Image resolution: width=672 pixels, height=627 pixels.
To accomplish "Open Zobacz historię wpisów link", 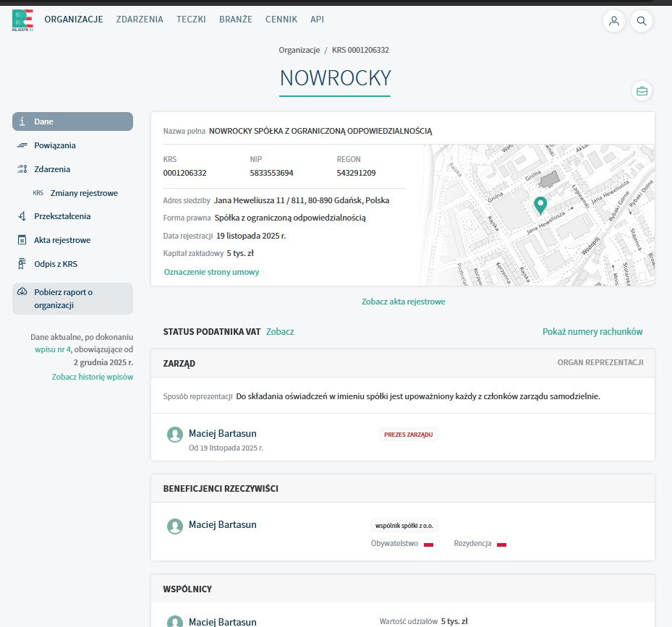I will (93, 377).
